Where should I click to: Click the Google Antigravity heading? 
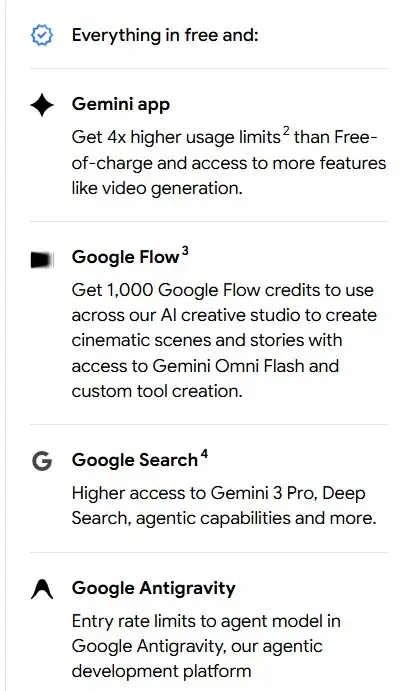point(154,588)
